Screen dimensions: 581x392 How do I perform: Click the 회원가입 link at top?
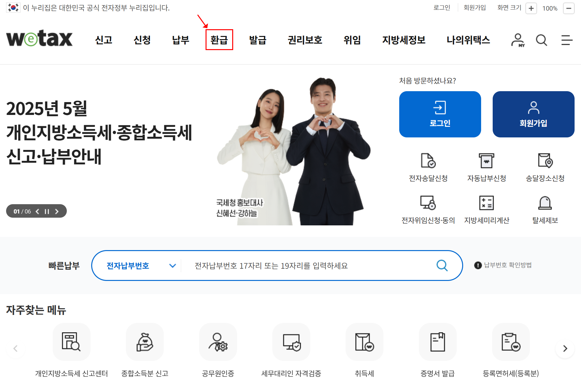474,8
